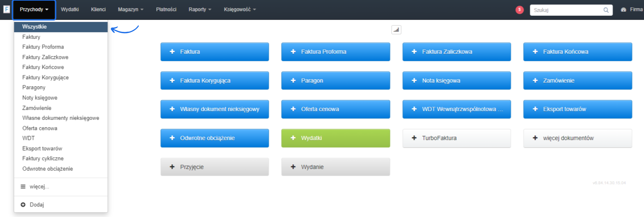Select Zamówienie in the dropdown list

61,108
